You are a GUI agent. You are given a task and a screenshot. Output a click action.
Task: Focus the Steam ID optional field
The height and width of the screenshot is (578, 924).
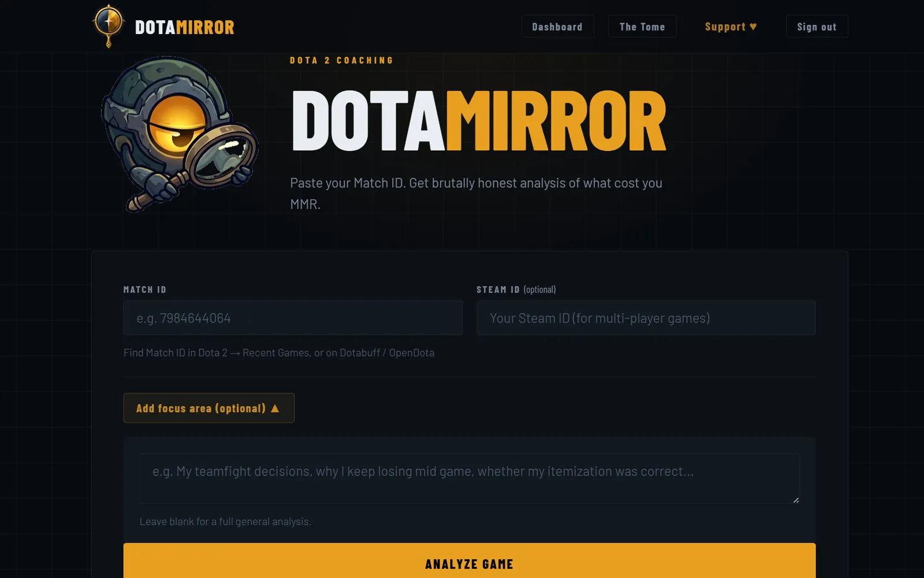[646, 318]
